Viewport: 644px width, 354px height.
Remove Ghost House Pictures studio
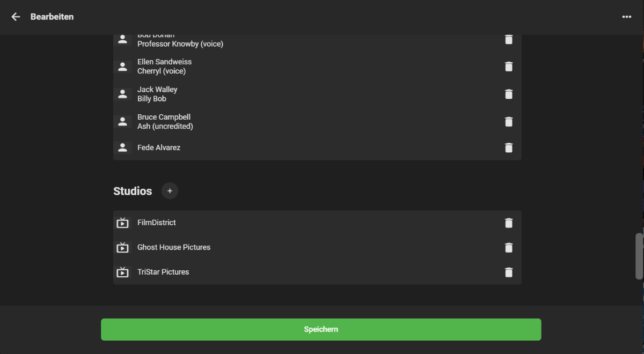point(508,247)
